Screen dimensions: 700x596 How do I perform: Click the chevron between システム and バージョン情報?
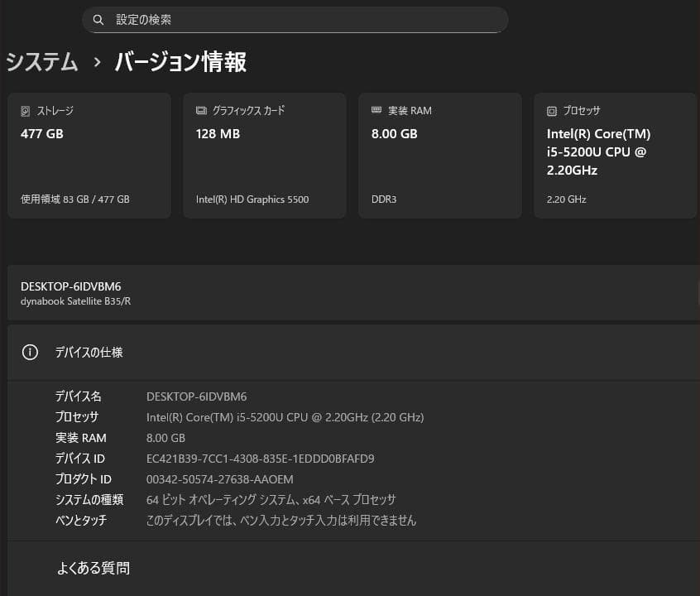tap(97, 62)
